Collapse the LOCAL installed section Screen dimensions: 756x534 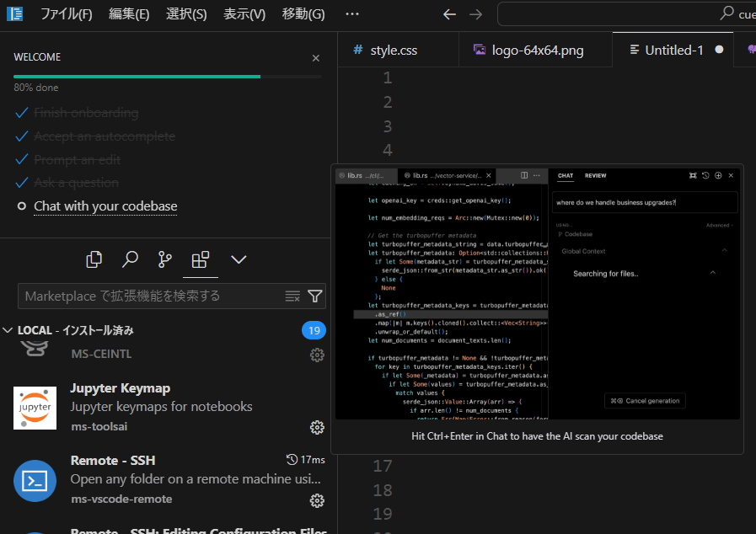(8, 331)
